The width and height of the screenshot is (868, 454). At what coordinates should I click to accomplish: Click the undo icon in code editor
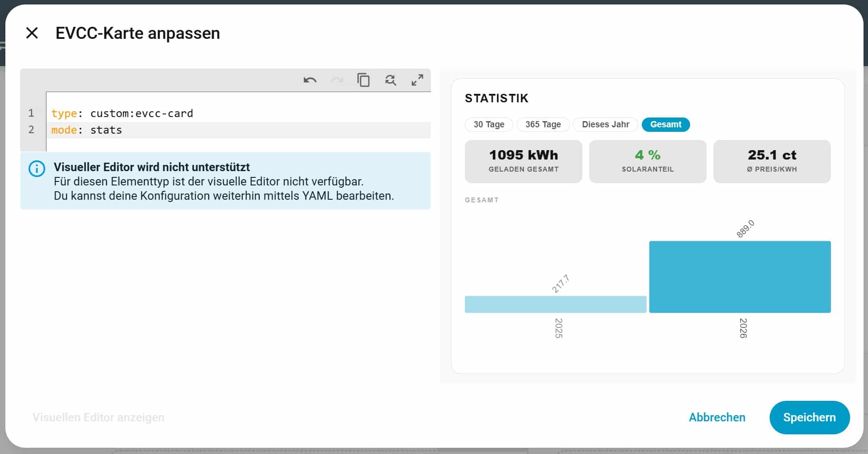coord(310,80)
